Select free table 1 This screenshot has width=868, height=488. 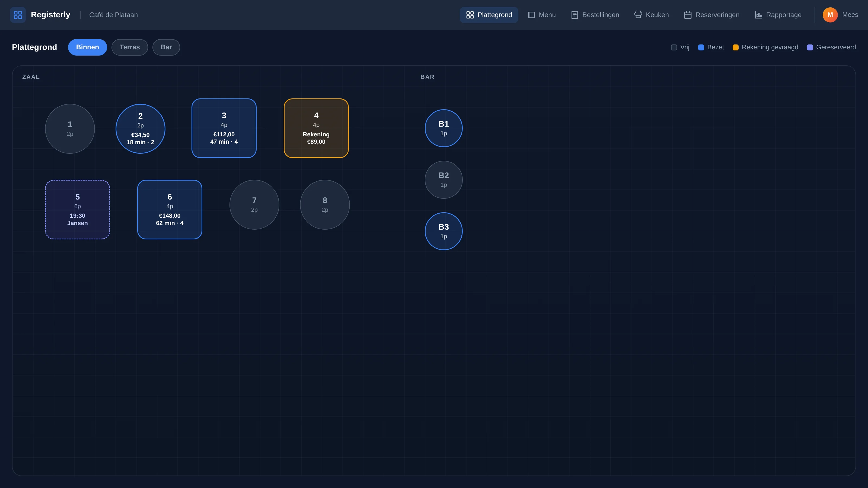pos(70,129)
